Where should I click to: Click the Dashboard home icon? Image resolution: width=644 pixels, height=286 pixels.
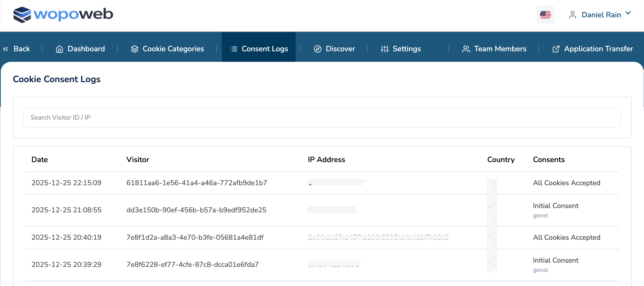point(59,49)
